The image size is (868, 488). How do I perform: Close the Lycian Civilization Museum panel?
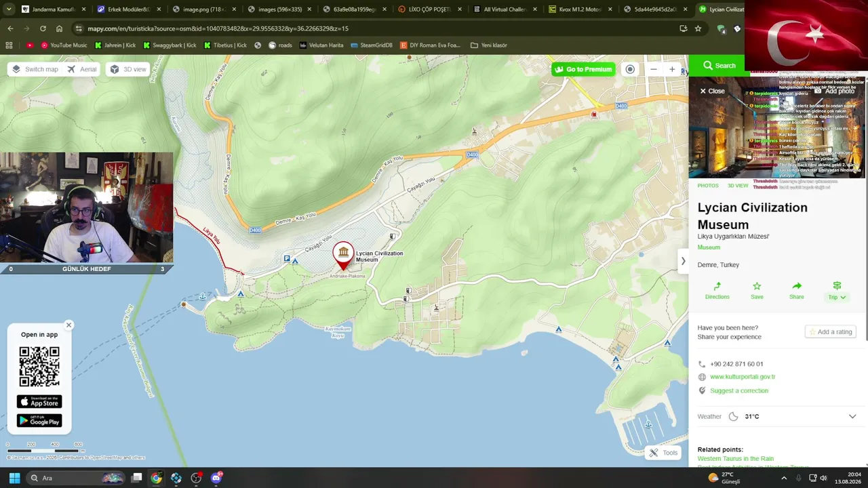click(x=712, y=91)
